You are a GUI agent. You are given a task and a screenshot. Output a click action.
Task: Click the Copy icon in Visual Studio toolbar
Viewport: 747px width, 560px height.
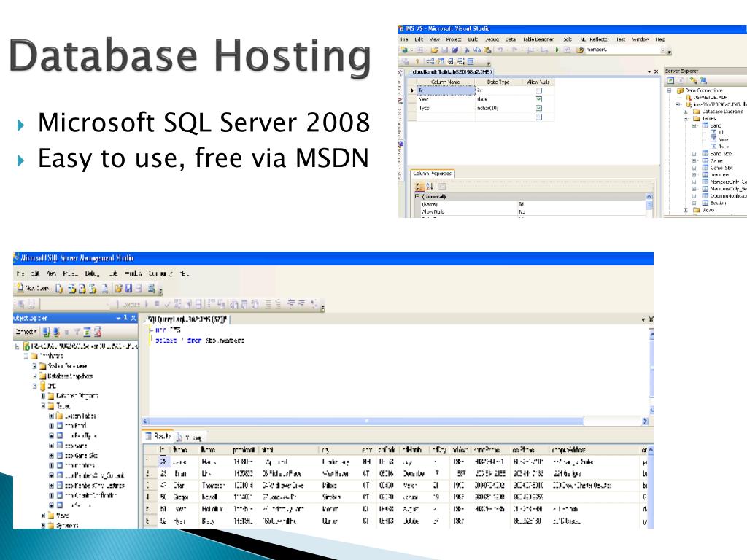476,50
